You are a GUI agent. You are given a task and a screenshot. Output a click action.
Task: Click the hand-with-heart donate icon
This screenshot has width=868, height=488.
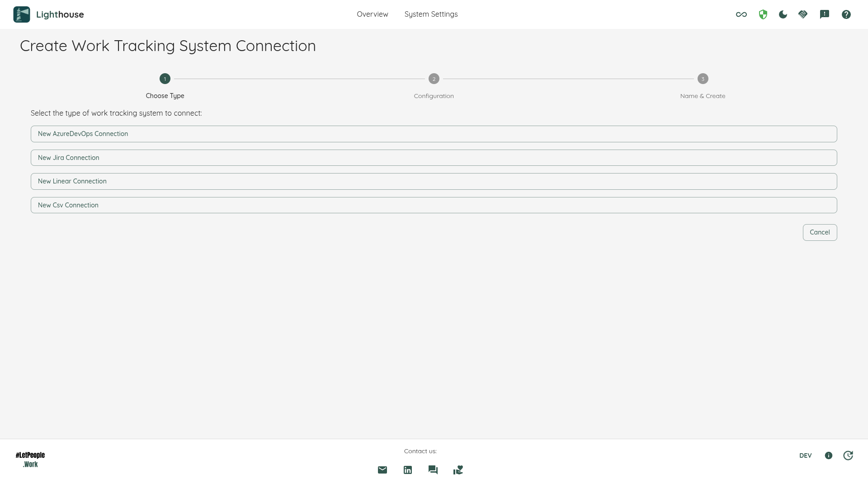click(x=458, y=470)
